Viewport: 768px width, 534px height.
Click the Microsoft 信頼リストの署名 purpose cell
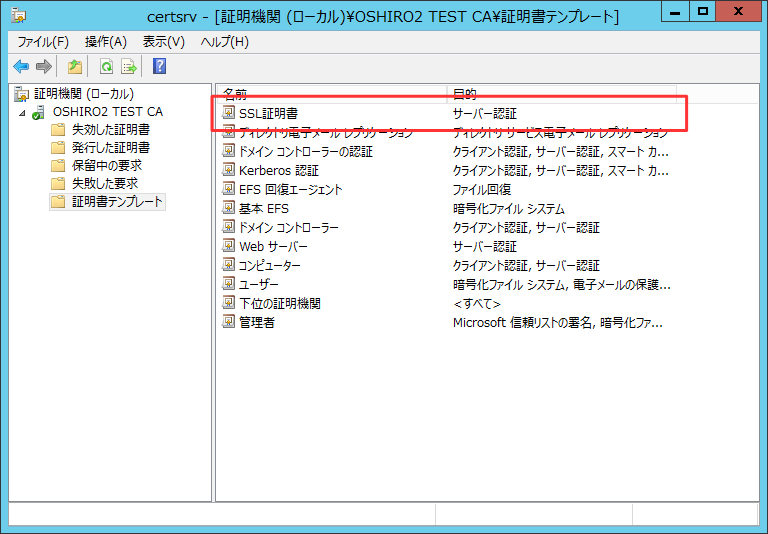(557, 322)
